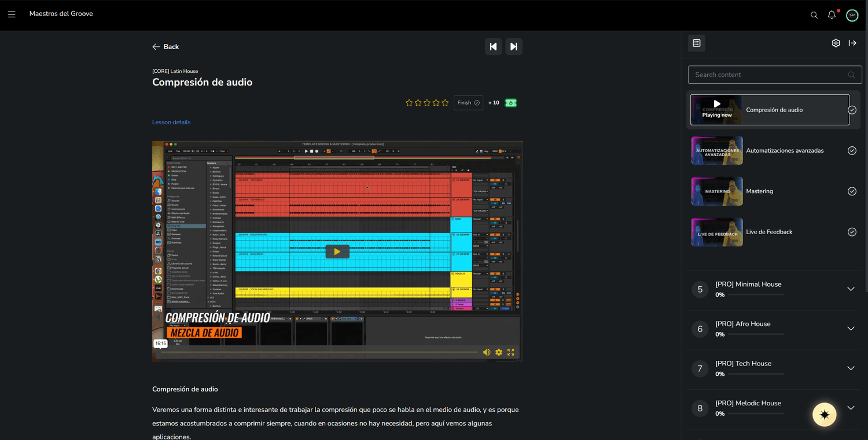Viewport: 868px width, 440px height.
Task: Click the Automatizaciones avanzadas lesson title
Action: coord(785,150)
